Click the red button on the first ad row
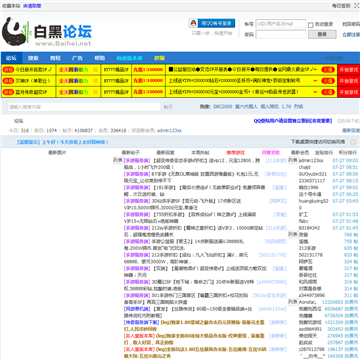 click(x=349, y=70)
